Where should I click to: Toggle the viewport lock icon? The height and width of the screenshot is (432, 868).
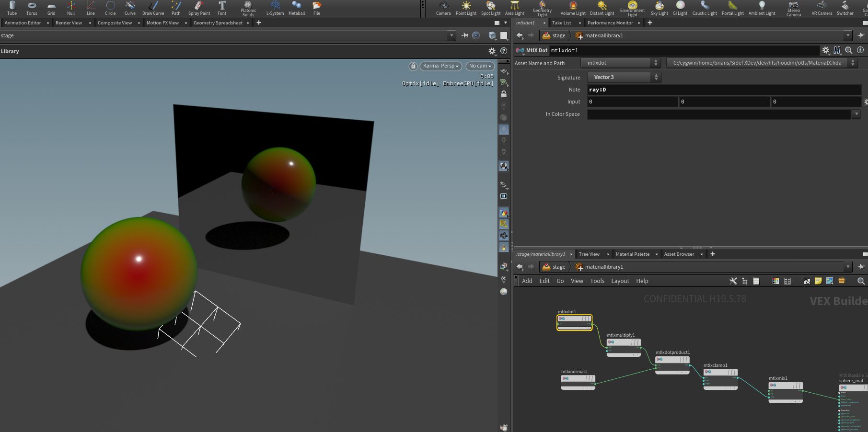(413, 66)
